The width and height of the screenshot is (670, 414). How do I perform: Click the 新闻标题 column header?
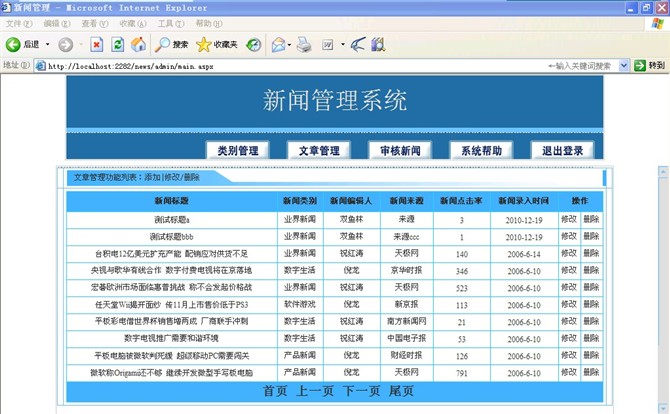tap(171, 201)
